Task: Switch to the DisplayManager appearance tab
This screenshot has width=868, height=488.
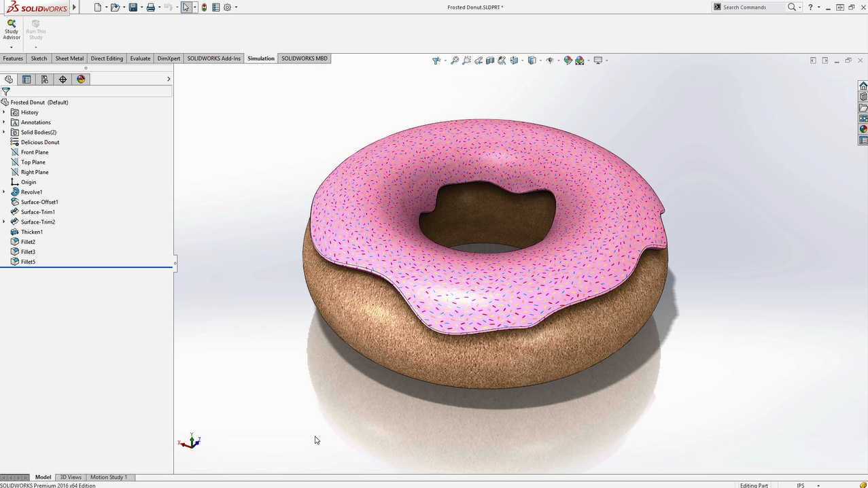Action: point(81,79)
